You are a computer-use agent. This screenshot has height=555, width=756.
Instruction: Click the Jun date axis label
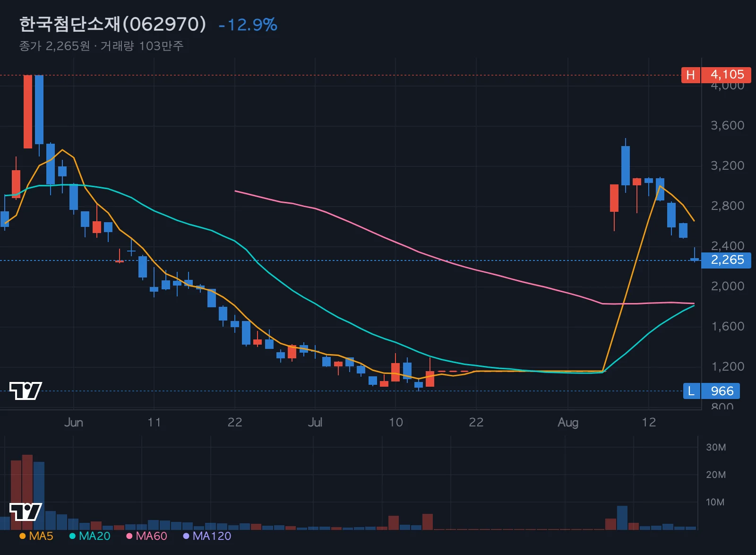(x=74, y=422)
